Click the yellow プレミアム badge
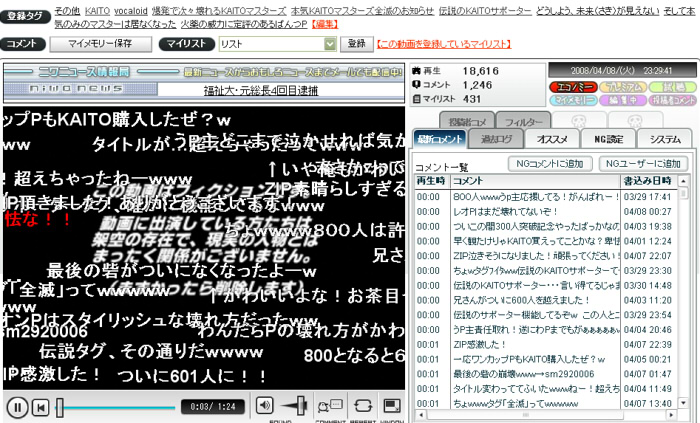Image resolution: width=700 pixels, height=423 pixels. pyautogui.click(x=623, y=87)
